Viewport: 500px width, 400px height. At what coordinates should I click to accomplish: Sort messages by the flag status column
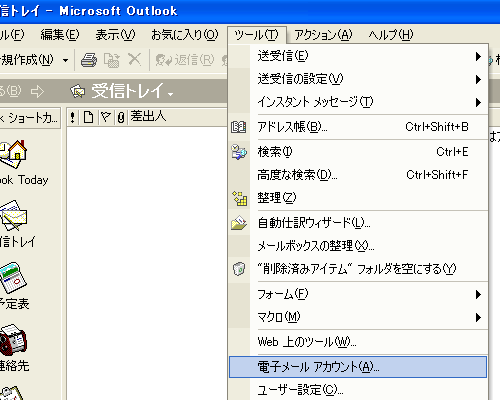(x=106, y=117)
